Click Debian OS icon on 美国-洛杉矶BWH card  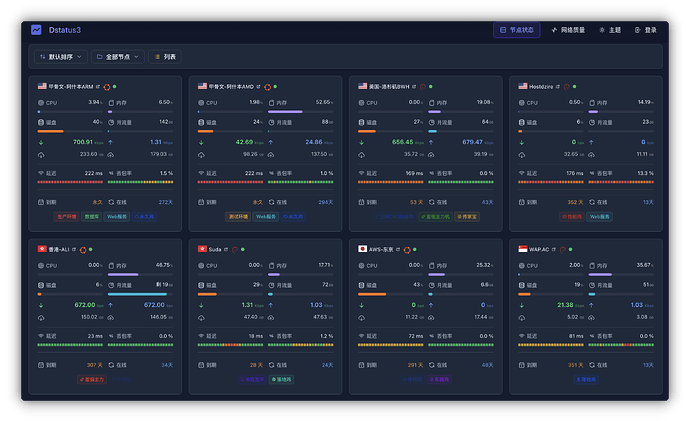point(423,87)
